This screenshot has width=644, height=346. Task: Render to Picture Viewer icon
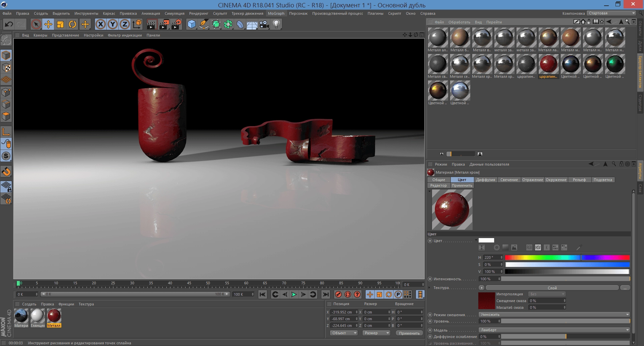[164, 24]
